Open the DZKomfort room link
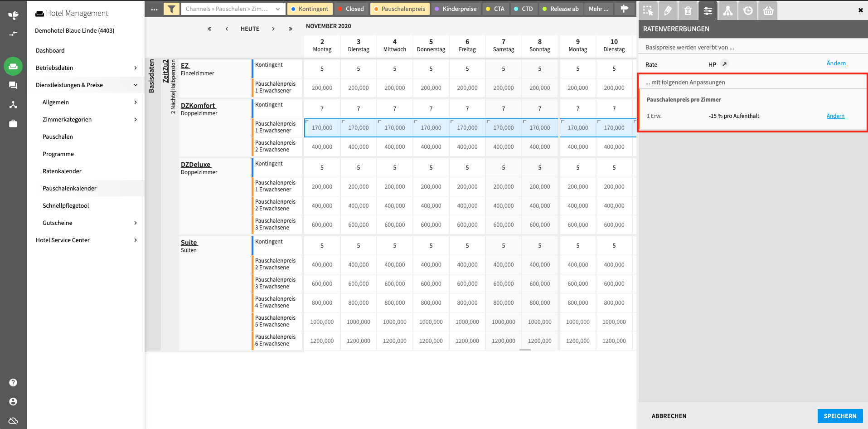868x429 pixels. pyautogui.click(x=198, y=105)
